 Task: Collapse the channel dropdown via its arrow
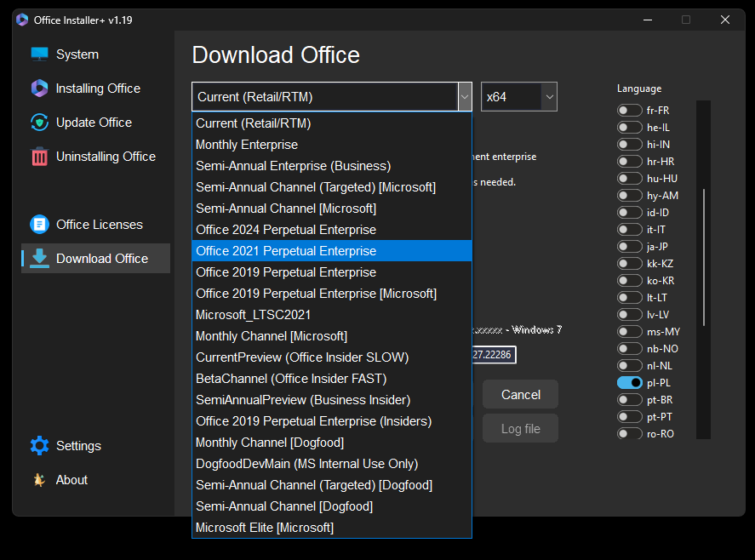464,97
